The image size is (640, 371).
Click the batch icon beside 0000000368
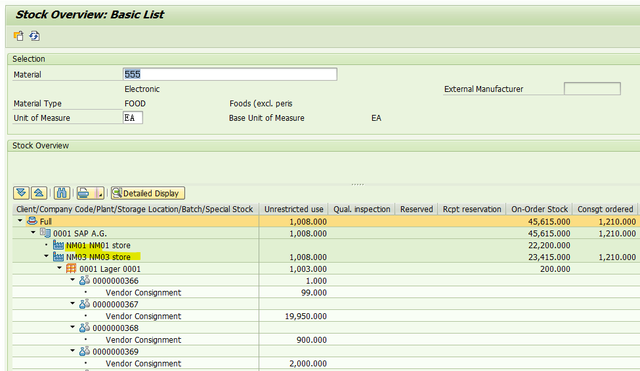tap(84, 328)
